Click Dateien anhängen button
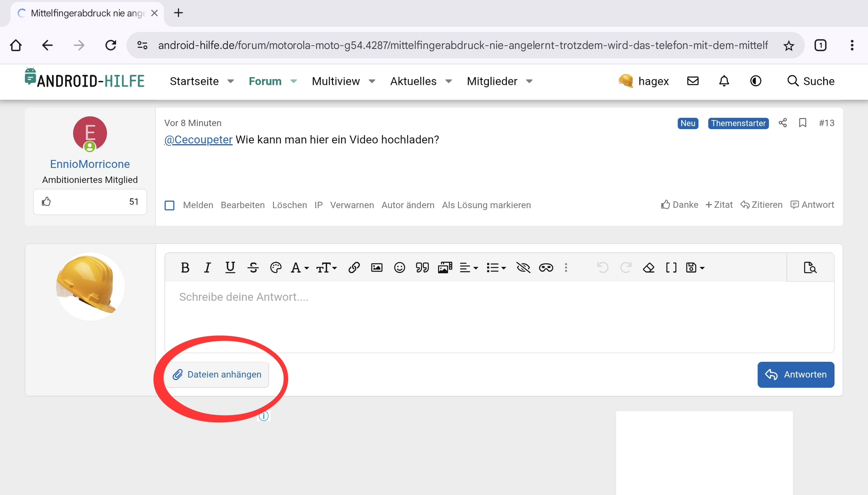Image resolution: width=868 pixels, height=495 pixels. pos(217,374)
